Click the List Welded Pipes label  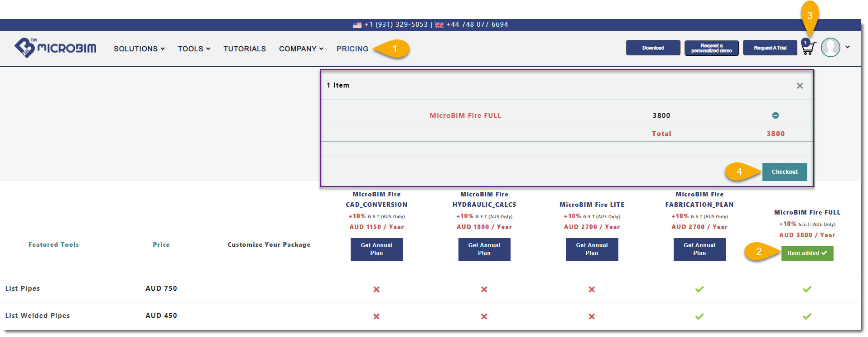38,316
